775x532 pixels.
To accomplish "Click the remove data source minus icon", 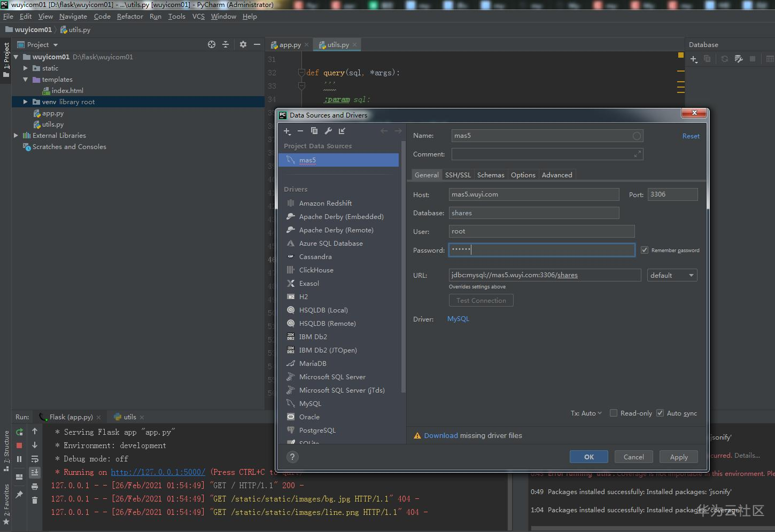I will pos(300,131).
